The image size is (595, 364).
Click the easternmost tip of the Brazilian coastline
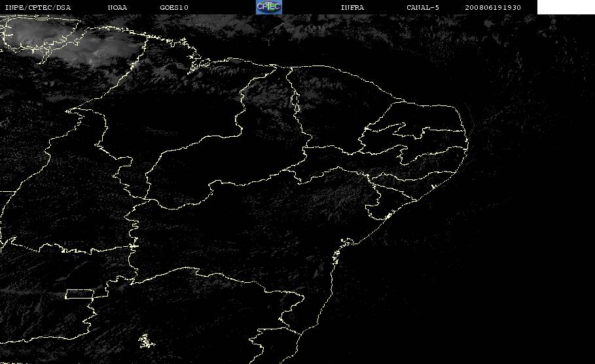[x=467, y=143]
